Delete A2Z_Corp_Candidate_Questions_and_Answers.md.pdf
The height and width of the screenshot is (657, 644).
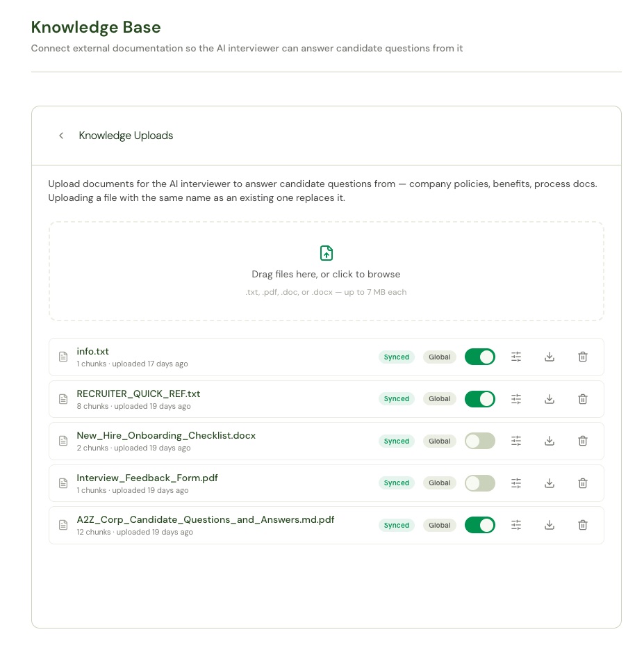582,525
